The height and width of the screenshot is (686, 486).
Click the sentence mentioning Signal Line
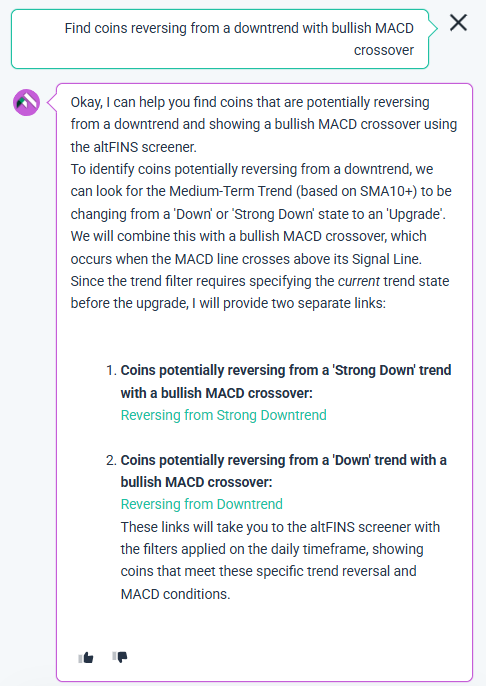pos(248,248)
